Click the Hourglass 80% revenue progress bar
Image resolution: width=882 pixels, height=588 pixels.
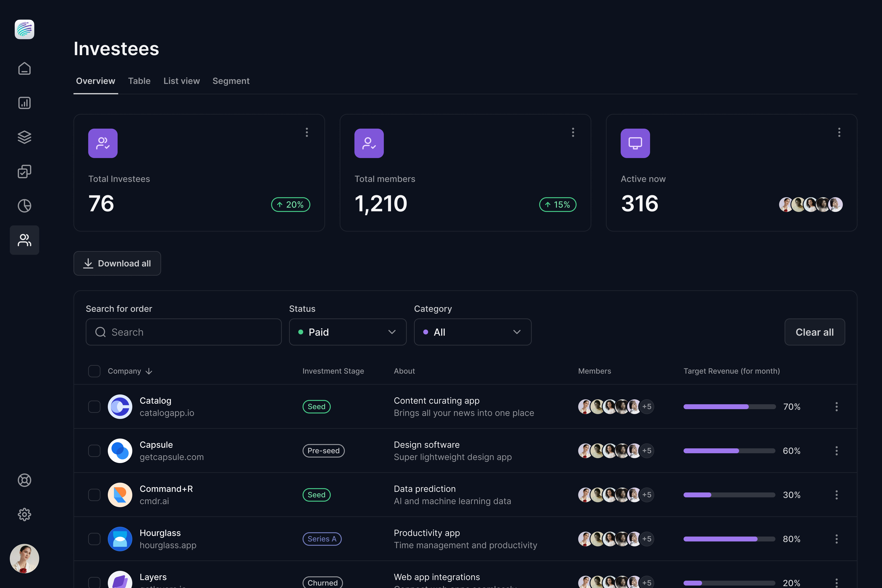(729, 539)
